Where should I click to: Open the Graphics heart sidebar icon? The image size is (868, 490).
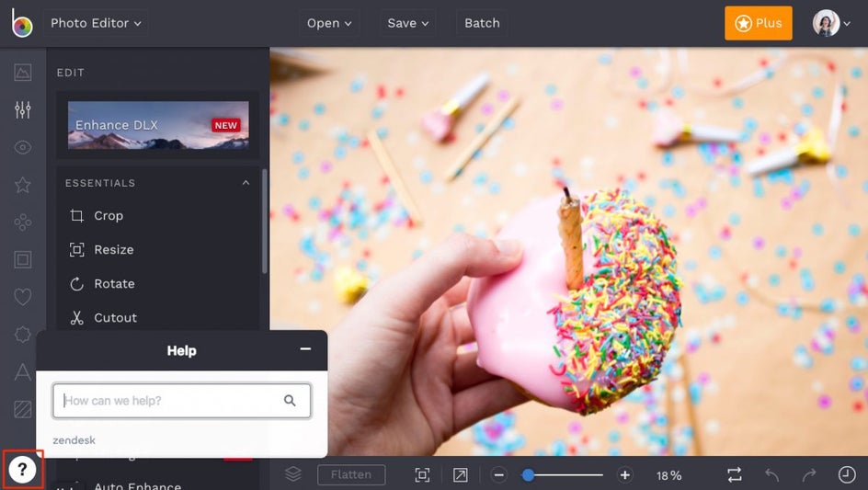click(x=23, y=297)
